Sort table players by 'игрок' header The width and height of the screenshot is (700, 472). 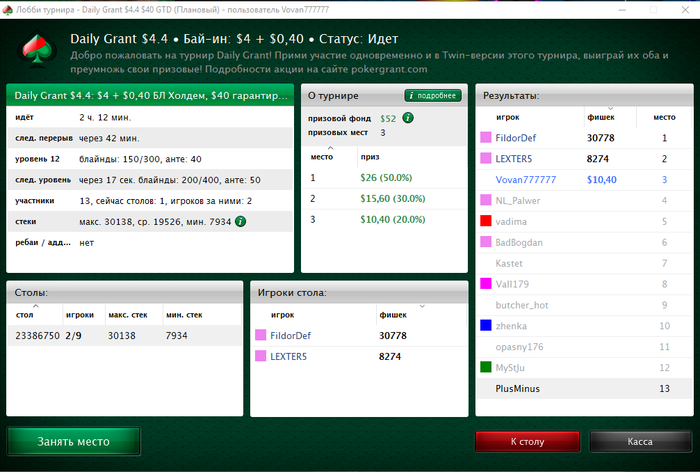[x=314, y=315]
